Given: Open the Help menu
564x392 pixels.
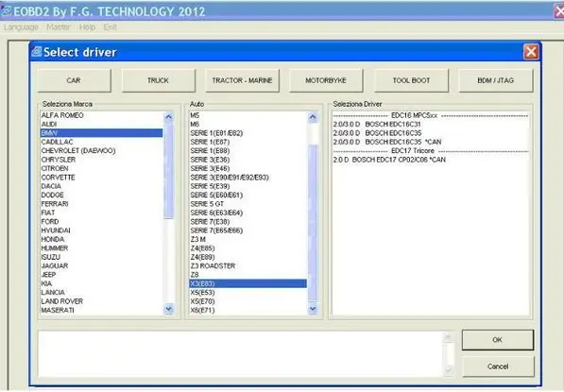Looking at the screenshot, I should coord(88,27).
